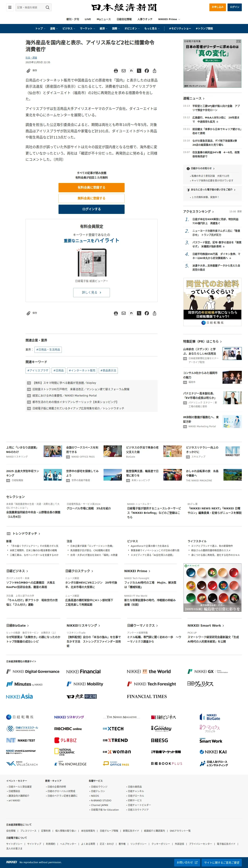248x868 pixels.
Task: Open the 日経会社情報 menu item
Action: pos(124,19)
